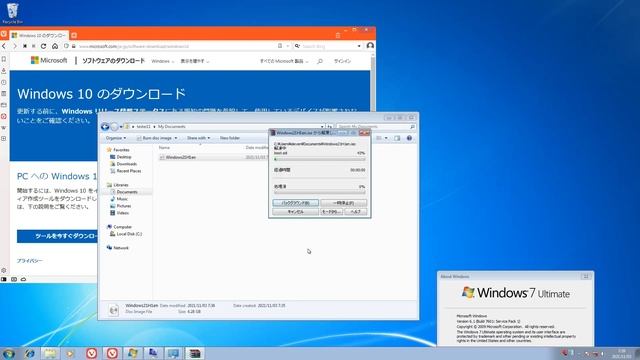Open browser settings gear at sidebar bottom
This screenshot has width=640, height=360.
4,270
